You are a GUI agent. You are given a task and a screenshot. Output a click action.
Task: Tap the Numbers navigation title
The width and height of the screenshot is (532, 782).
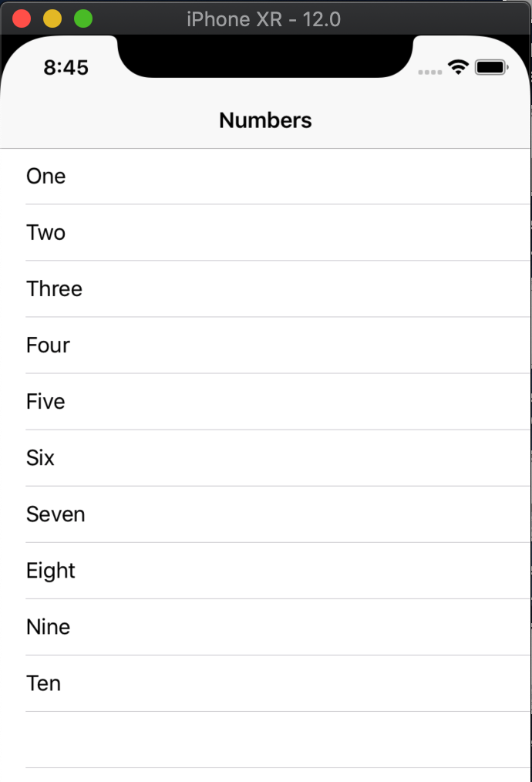click(265, 120)
